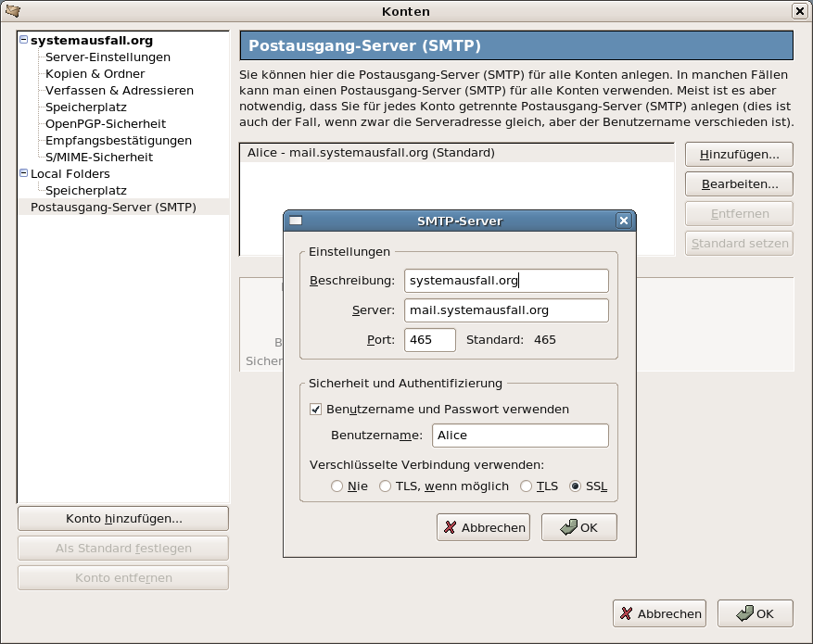Click the Hinzufügen... button

[x=740, y=155]
